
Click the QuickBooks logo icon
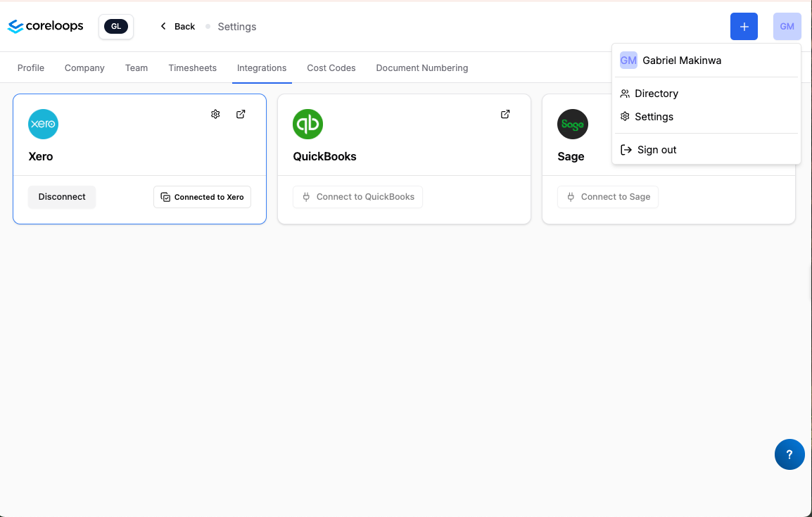point(307,125)
